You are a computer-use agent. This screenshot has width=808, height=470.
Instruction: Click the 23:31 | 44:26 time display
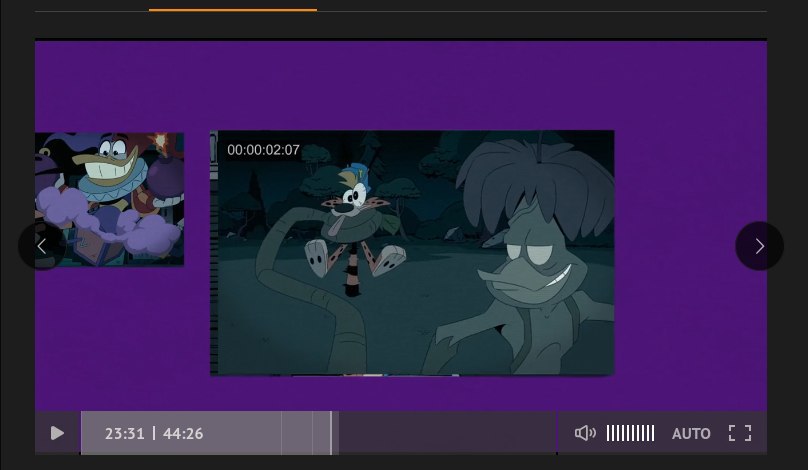click(154, 433)
